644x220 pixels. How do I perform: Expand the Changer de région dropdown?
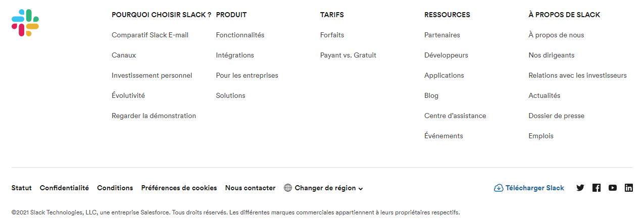point(360,188)
